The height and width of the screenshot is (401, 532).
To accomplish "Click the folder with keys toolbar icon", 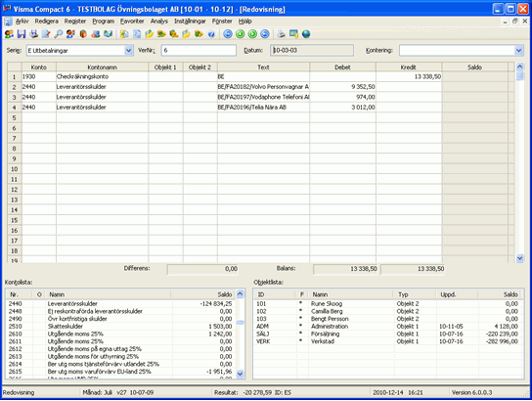I will click(174, 34).
